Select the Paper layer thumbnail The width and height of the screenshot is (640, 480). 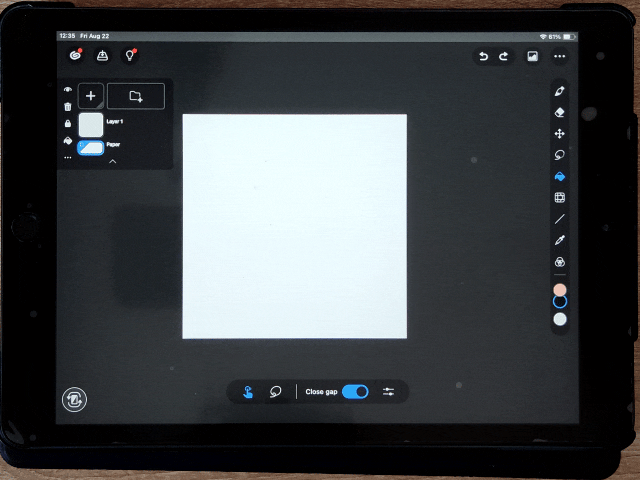tap(91, 147)
